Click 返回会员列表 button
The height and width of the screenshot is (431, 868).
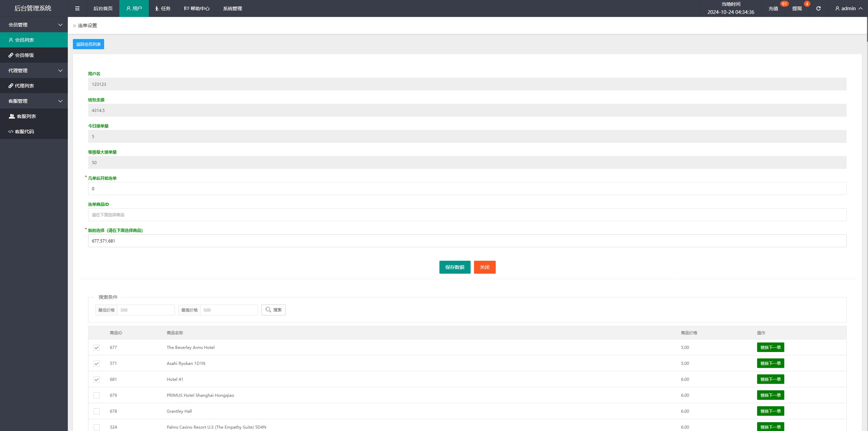[88, 44]
